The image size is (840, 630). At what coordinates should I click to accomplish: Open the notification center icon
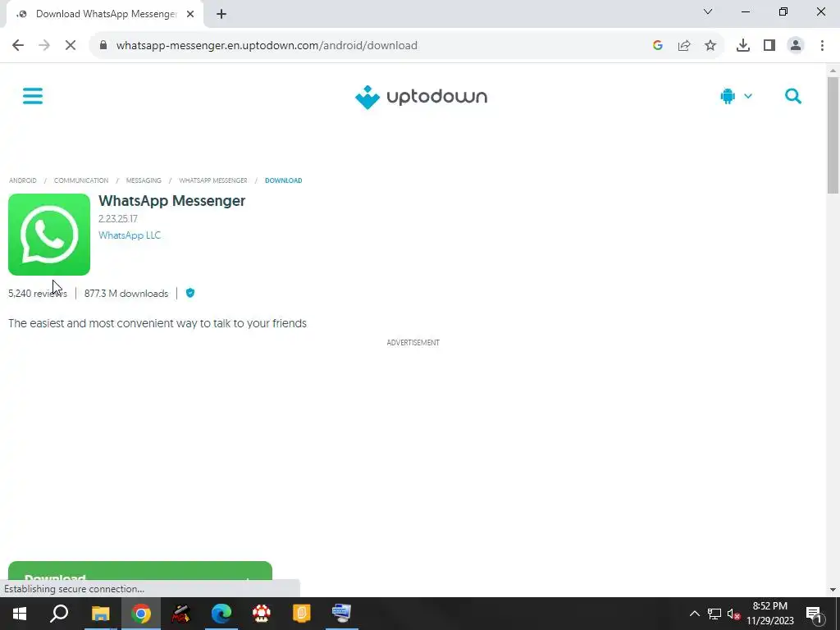pos(815,614)
